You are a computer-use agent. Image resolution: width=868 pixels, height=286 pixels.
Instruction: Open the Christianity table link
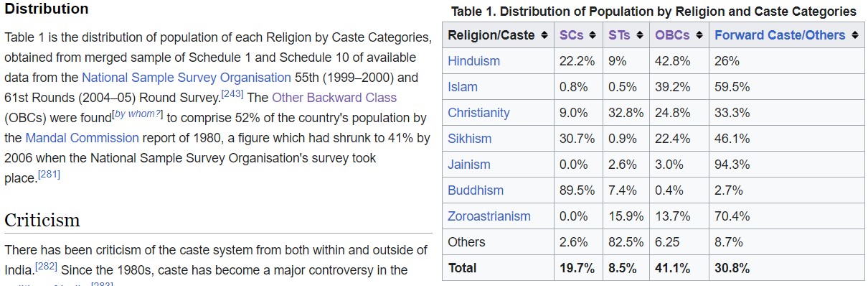[x=478, y=113]
